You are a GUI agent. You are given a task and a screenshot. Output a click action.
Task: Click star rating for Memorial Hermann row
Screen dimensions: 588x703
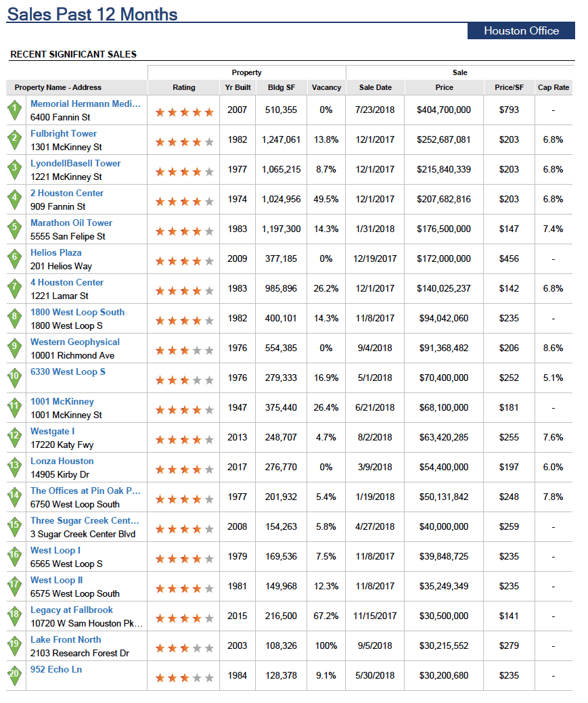pos(184,112)
